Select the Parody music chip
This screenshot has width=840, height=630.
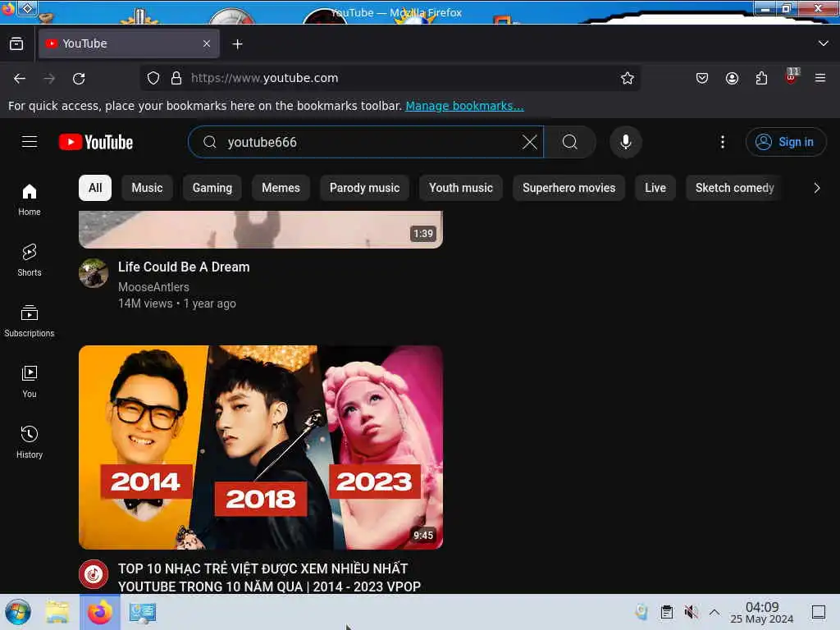pyautogui.click(x=364, y=188)
